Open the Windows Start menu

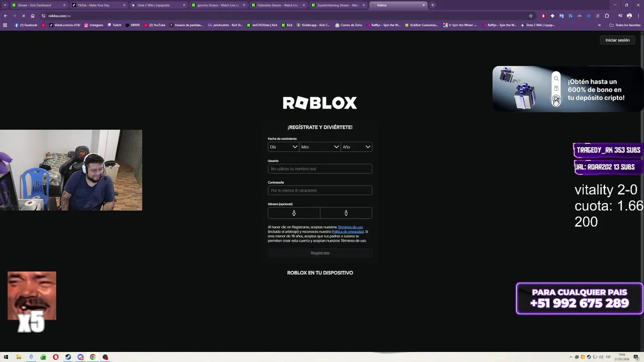6,357
